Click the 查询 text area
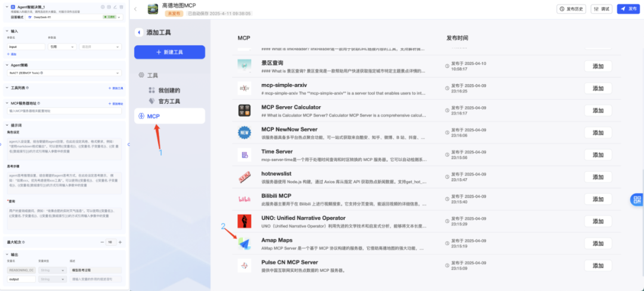The image size is (644, 291). (64, 218)
